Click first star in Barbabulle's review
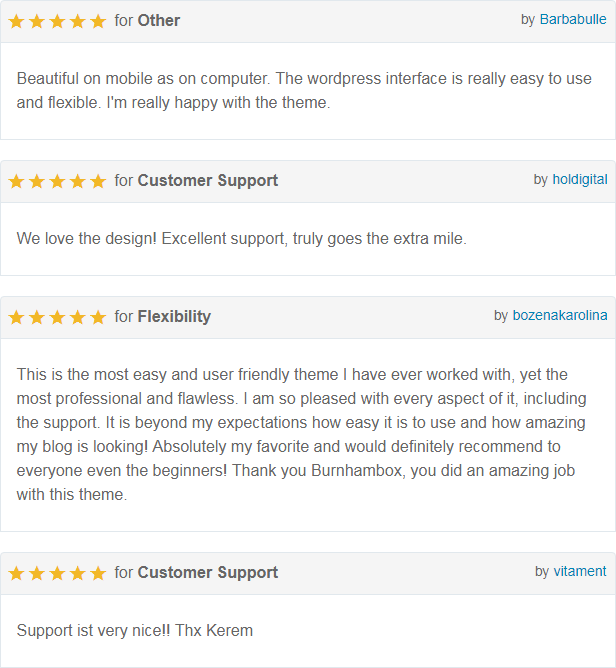Screen dimensions: 616x668 click(x=16, y=21)
